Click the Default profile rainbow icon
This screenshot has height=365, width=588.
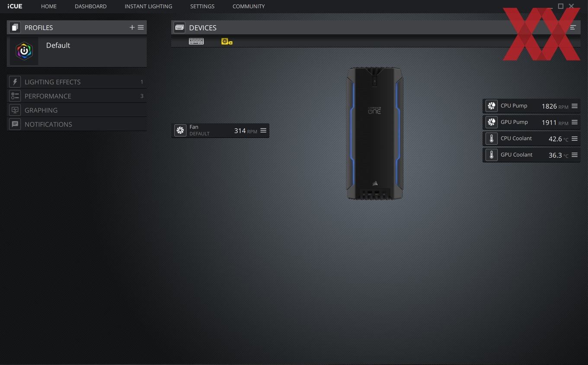point(24,51)
